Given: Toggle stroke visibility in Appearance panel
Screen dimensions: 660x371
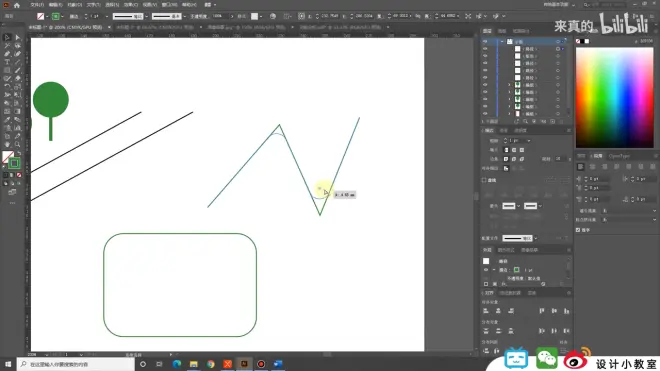Looking at the screenshot, I should 486,270.
